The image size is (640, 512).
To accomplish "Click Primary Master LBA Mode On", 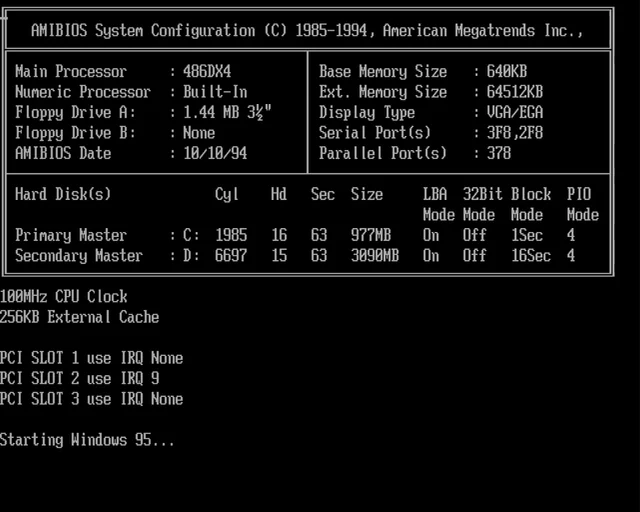I will tap(431, 236).
